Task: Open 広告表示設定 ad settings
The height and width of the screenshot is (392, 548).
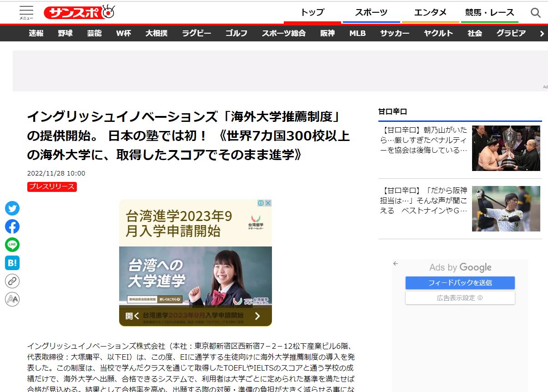Action: (x=460, y=298)
